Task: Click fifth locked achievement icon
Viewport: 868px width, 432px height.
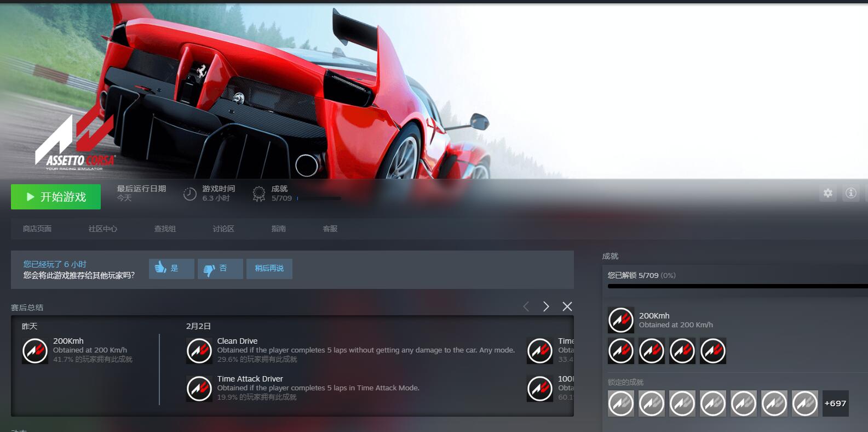Action: click(744, 403)
